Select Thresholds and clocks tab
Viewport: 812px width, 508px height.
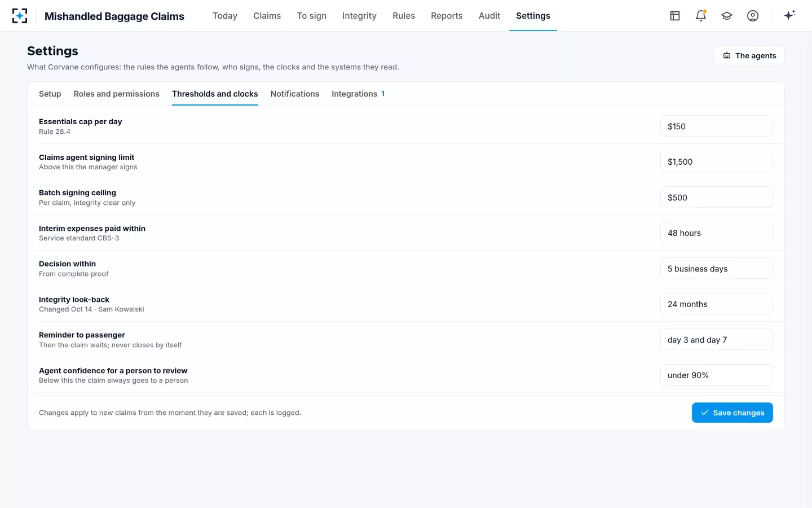(x=215, y=94)
